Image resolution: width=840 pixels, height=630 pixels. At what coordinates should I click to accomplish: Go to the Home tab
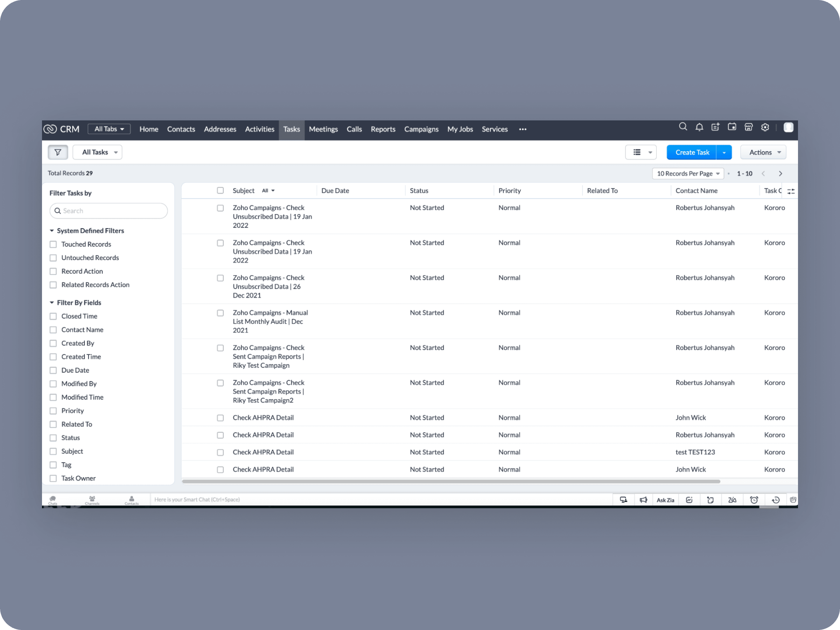[x=149, y=129]
